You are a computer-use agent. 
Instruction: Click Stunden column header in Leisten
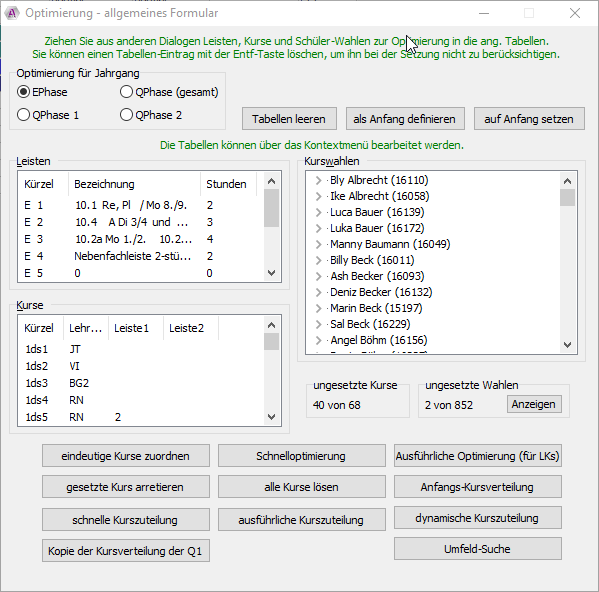(228, 184)
